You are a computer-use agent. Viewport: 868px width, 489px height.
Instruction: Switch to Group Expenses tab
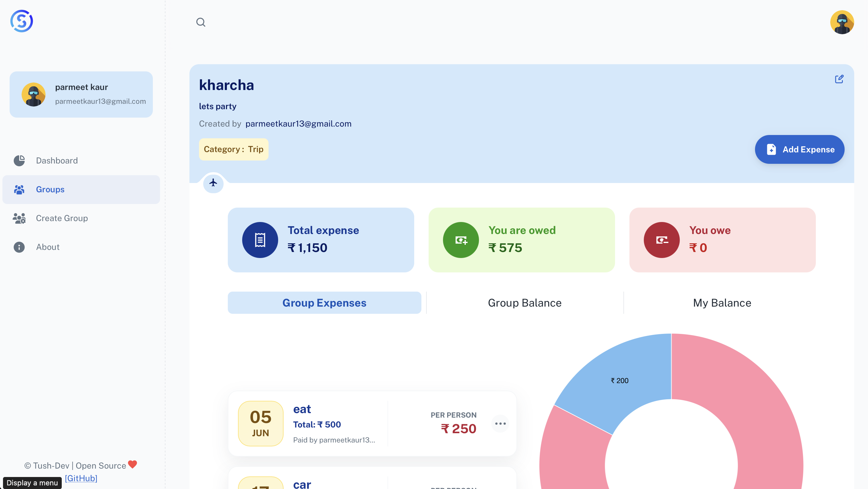[x=324, y=303]
